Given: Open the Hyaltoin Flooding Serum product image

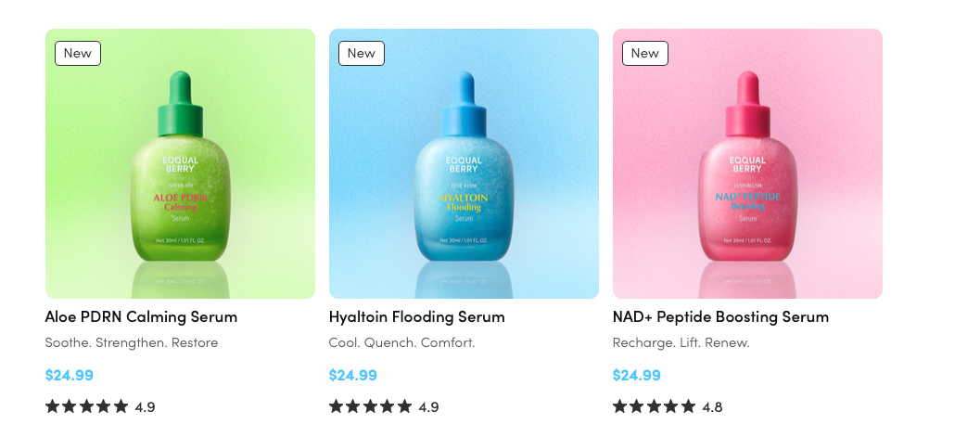Looking at the screenshot, I should tap(464, 164).
